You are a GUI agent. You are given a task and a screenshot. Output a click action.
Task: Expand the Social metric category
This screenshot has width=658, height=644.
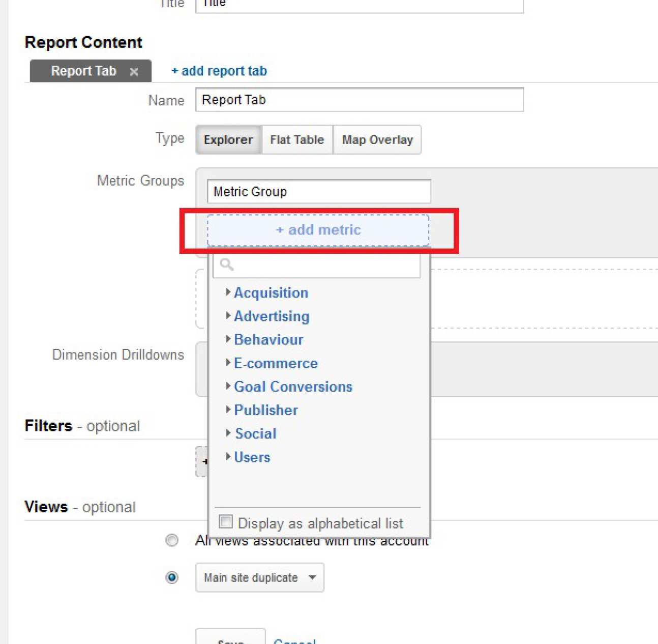255,433
